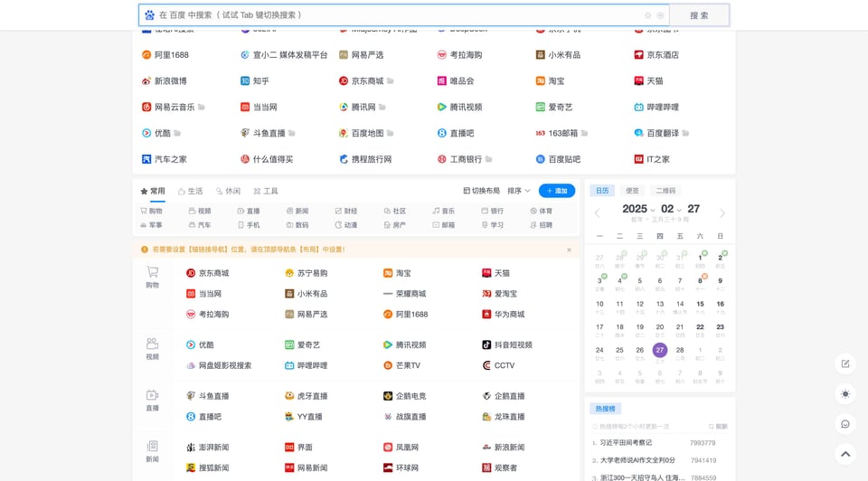Click the 新闻 sidebar category icon

152,446
